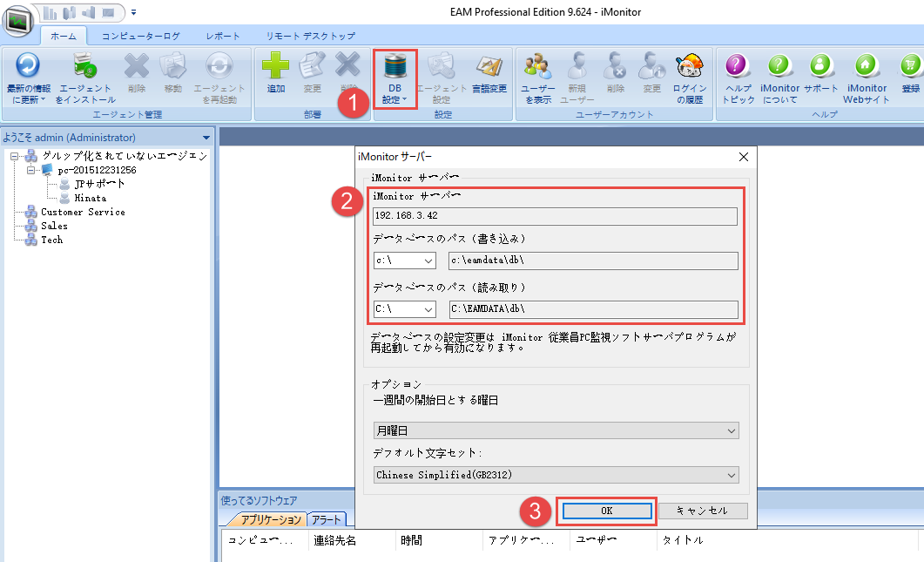Image resolution: width=924 pixels, height=562 pixels.
Task: Switch to the レポート tab
Action: click(x=223, y=36)
